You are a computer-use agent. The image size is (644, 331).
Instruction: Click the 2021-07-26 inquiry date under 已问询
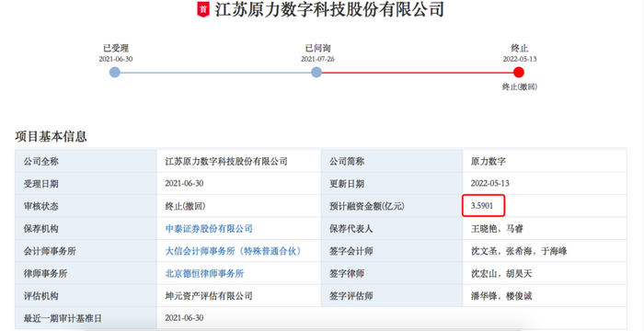(x=317, y=59)
